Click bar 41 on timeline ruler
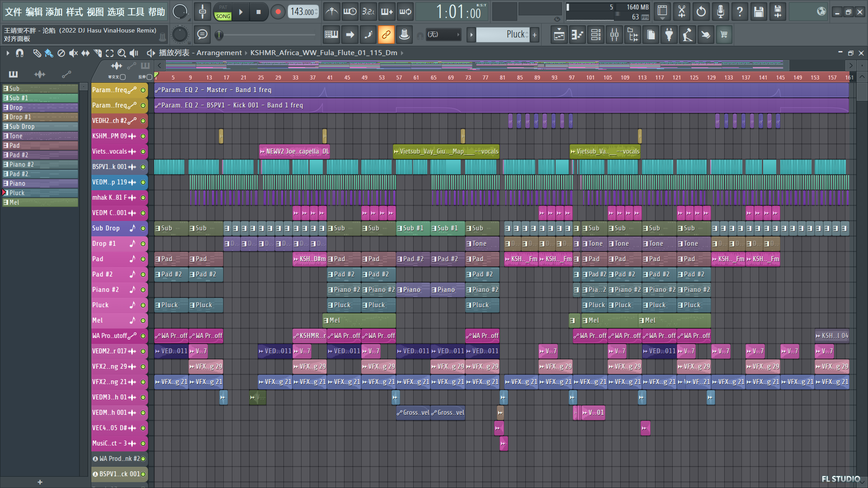868x488 pixels. tap(330, 77)
